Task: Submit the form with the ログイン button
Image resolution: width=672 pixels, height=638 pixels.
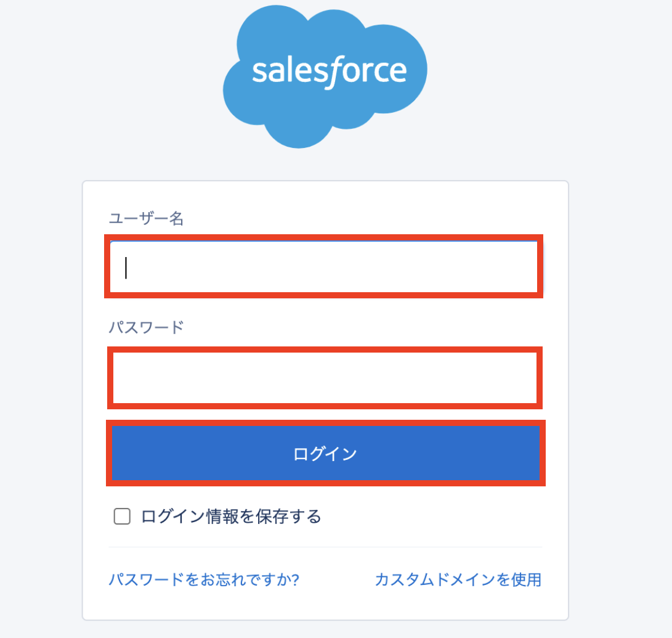Action: pos(325,454)
